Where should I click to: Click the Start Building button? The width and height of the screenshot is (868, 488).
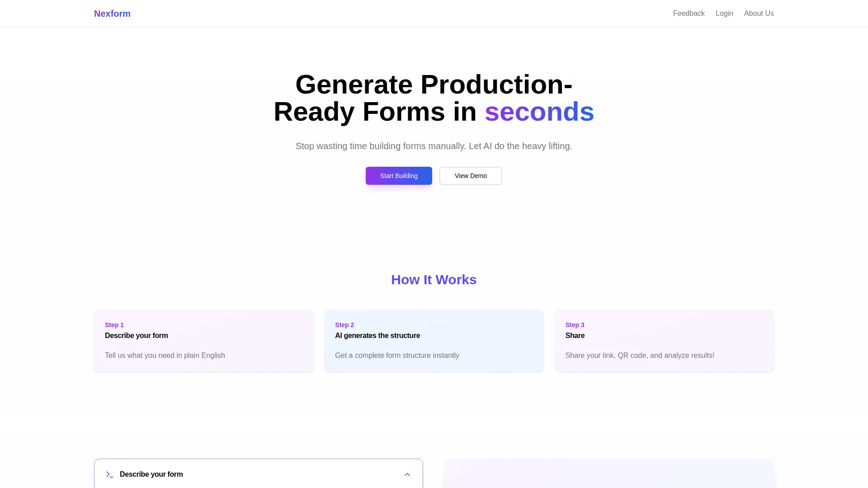[x=398, y=175]
